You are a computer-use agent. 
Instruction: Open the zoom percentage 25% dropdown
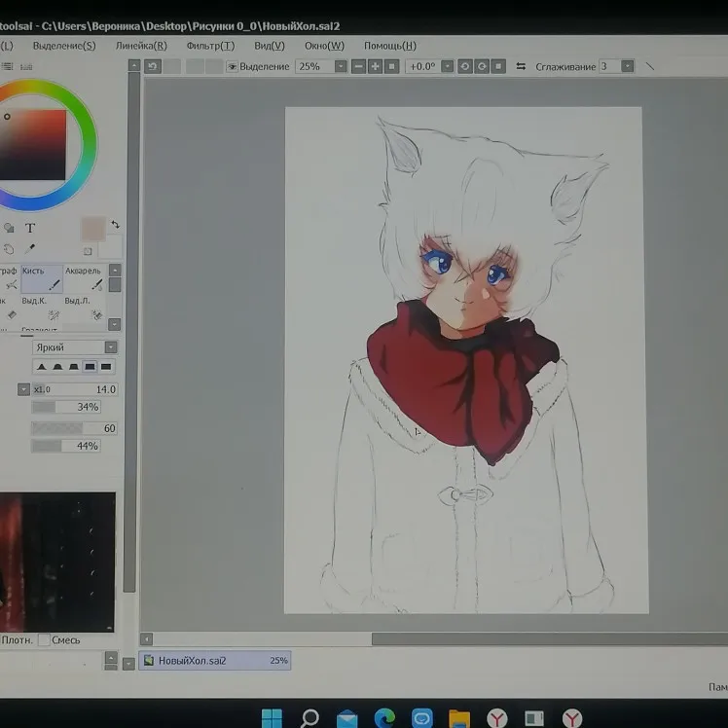[x=341, y=66]
